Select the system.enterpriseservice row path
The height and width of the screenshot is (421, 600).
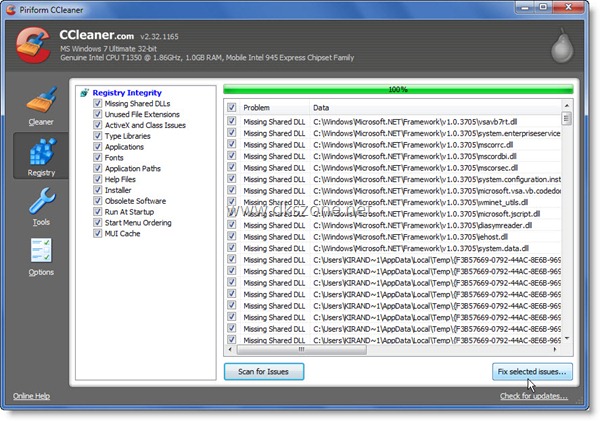437,133
